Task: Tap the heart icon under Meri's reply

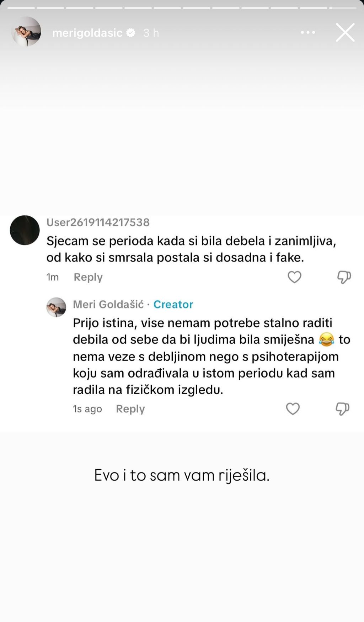Action: [x=293, y=409]
